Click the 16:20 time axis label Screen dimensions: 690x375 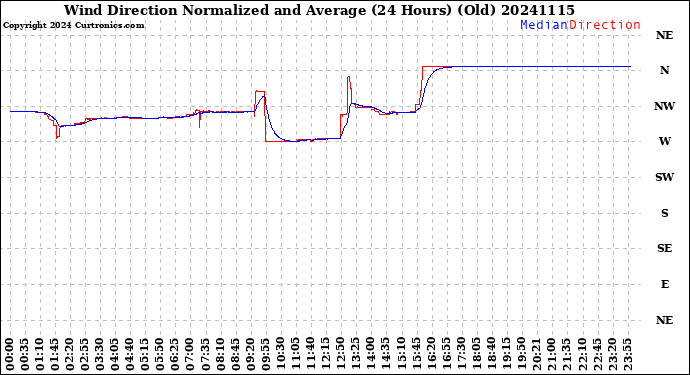431,355
